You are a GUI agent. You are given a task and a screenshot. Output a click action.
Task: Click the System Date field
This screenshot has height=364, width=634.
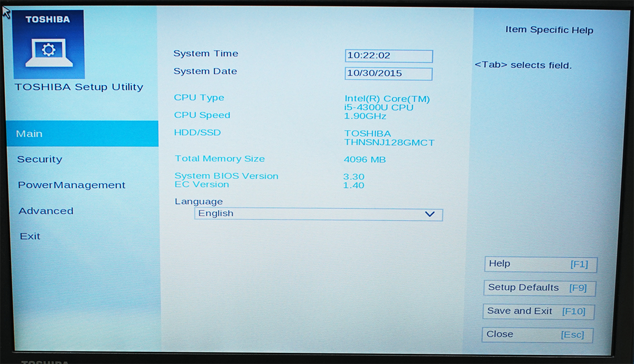tap(388, 74)
